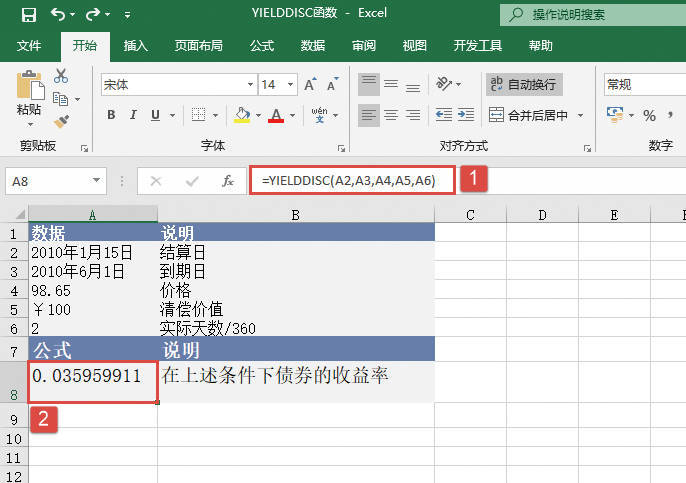Click the accounting number format icon
This screenshot has height=483, width=686.
tap(615, 115)
